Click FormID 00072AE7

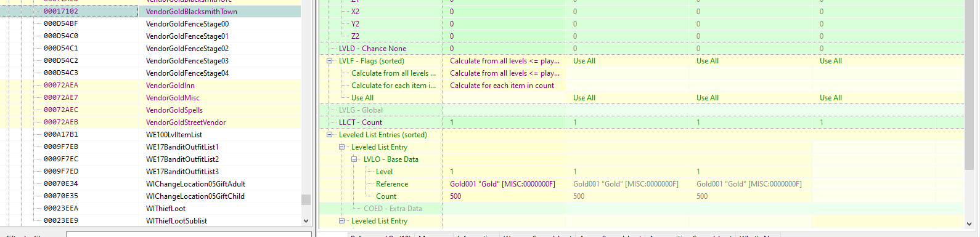pyautogui.click(x=61, y=97)
